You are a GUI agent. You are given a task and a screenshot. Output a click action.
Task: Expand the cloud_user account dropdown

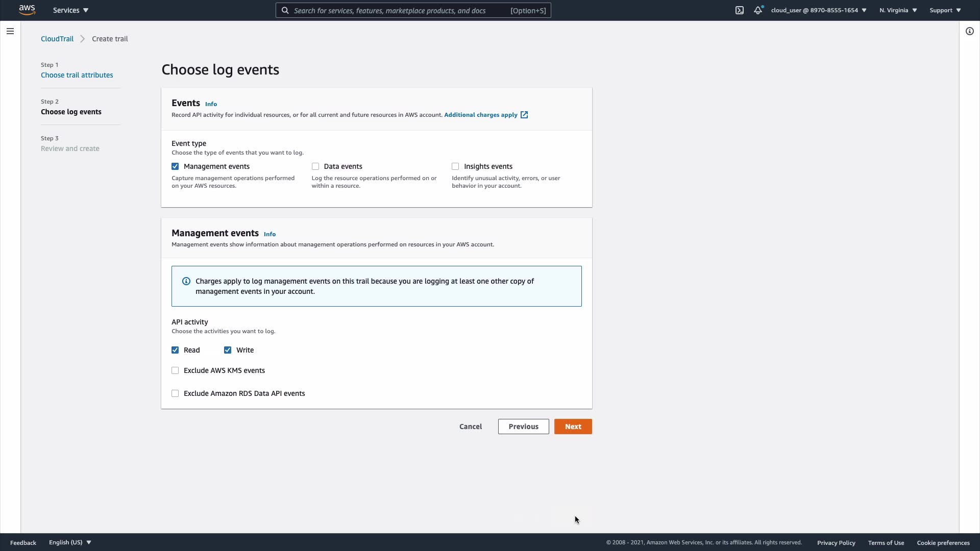tap(818, 10)
